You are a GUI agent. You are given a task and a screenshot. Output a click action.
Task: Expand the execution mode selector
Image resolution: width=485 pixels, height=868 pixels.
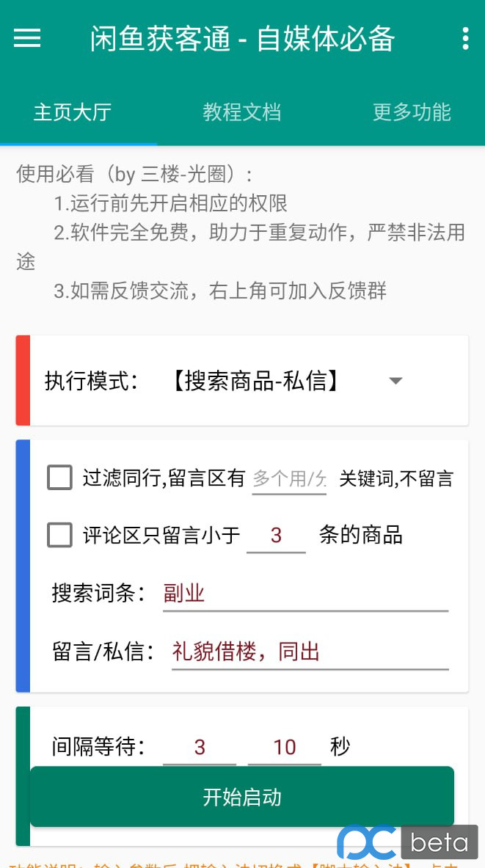coord(395,381)
